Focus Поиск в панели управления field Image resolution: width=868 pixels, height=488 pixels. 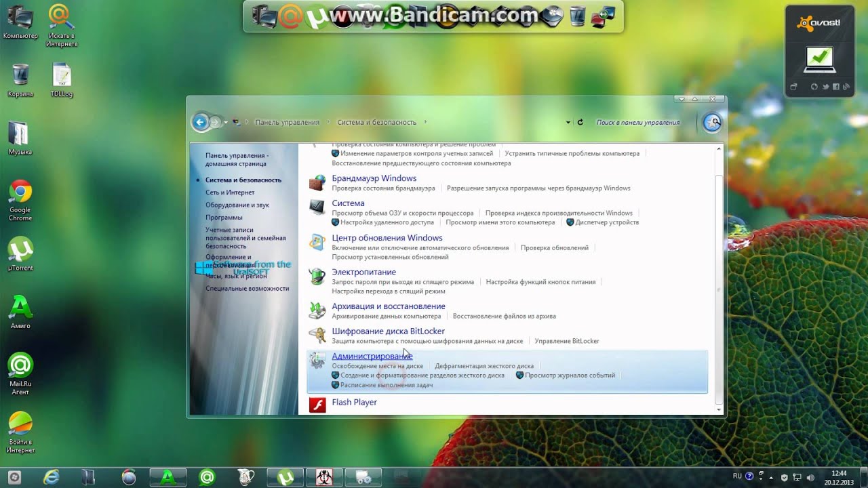[638, 123]
